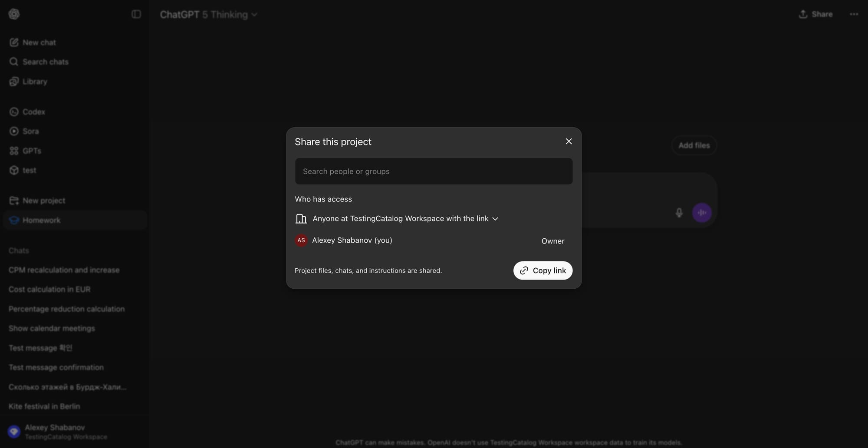Open Sora from the sidebar
This screenshot has height=448, width=868.
point(30,131)
